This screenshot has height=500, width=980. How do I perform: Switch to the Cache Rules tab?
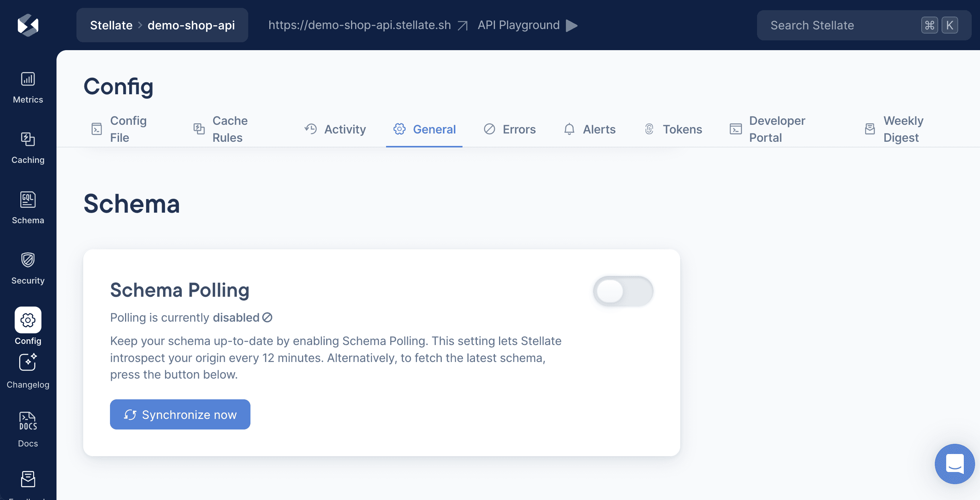pos(230,129)
